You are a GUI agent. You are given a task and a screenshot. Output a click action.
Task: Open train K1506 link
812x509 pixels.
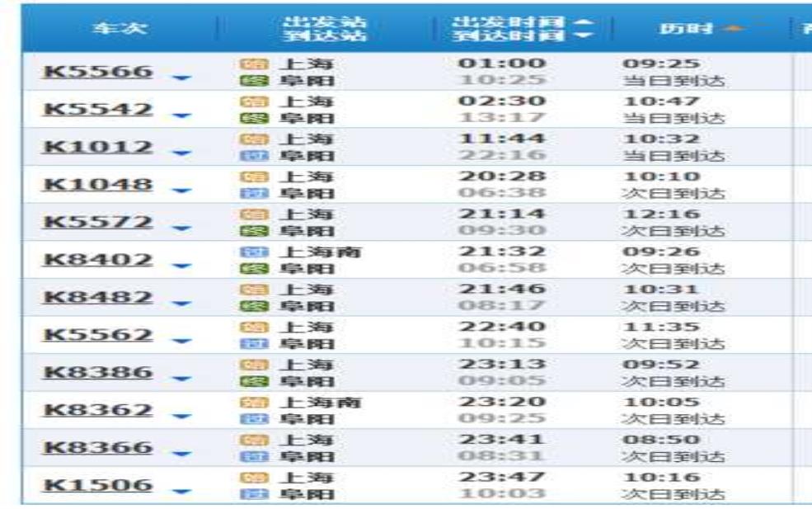tap(97, 485)
